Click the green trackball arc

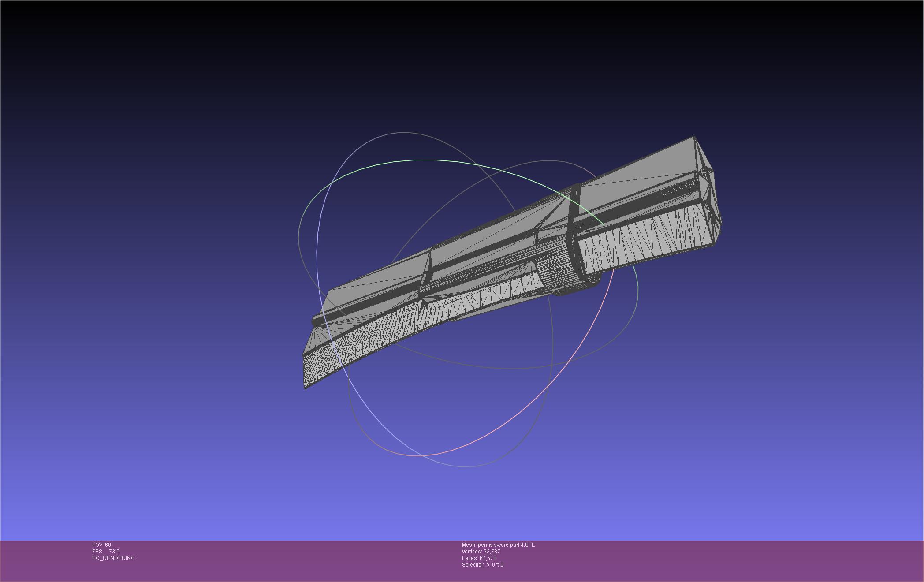pos(423,160)
